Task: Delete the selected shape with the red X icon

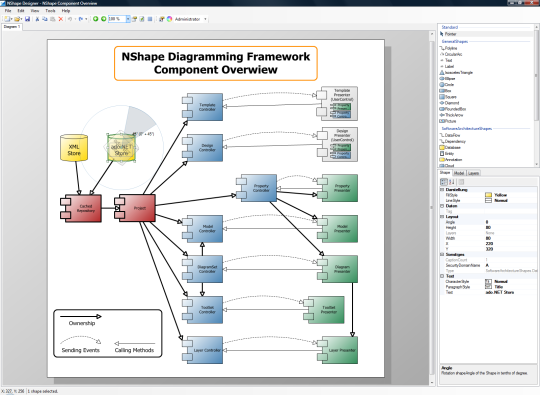Action: [x=61, y=19]
